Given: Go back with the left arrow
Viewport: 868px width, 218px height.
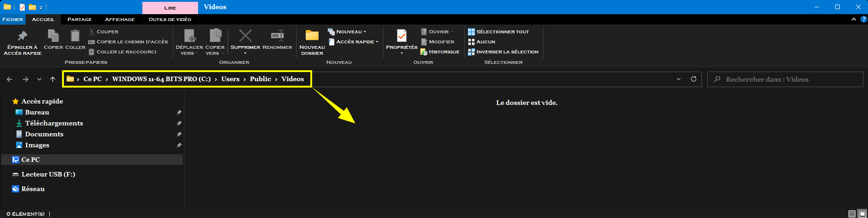Looking at the screenshot, I should pyautogui.click(x=10, y=79).
